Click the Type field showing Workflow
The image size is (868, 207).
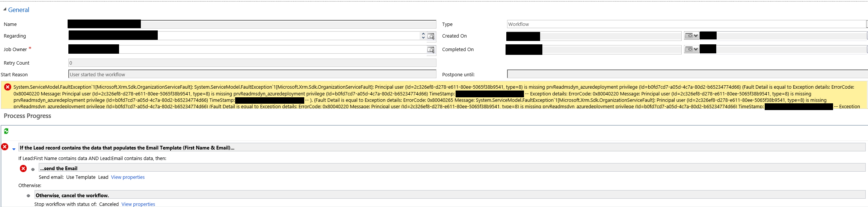point(687,24)
